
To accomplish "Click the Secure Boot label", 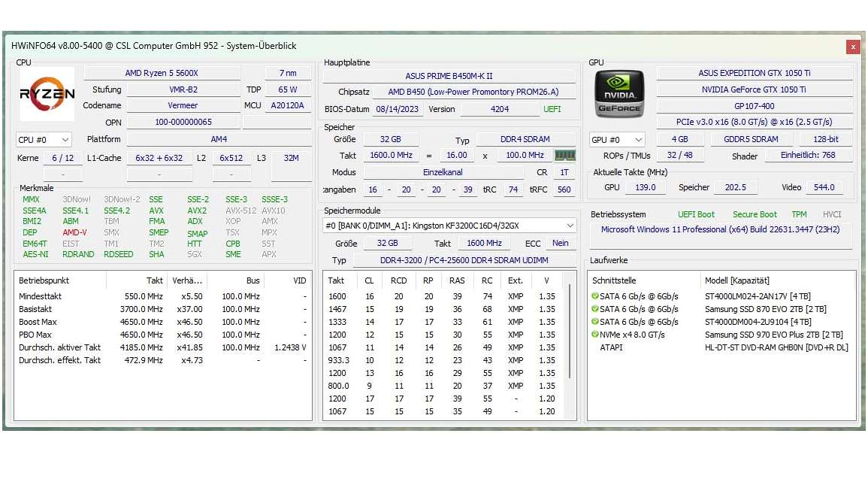I will click(755, 214).
